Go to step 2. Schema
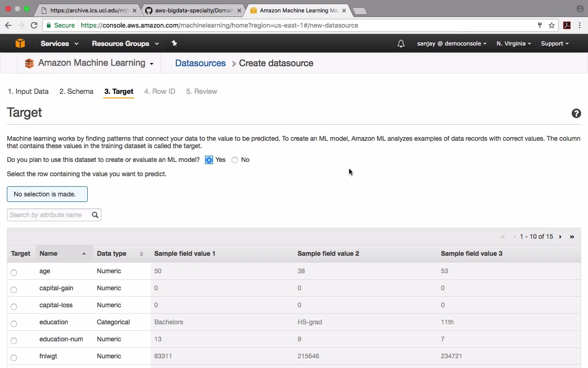Viewport: 588px width, 368px height. point(76,92)
